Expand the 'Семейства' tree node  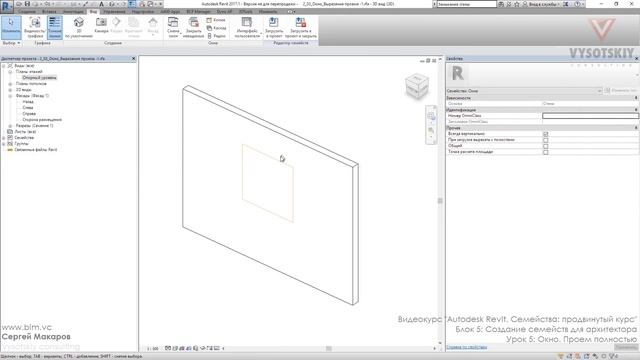[4, 138]
